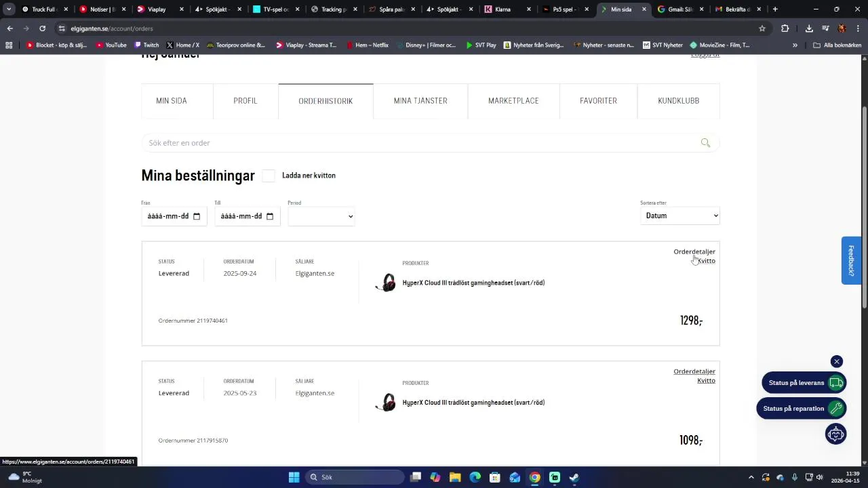Click the Status på leverans button

click(804, 383)
